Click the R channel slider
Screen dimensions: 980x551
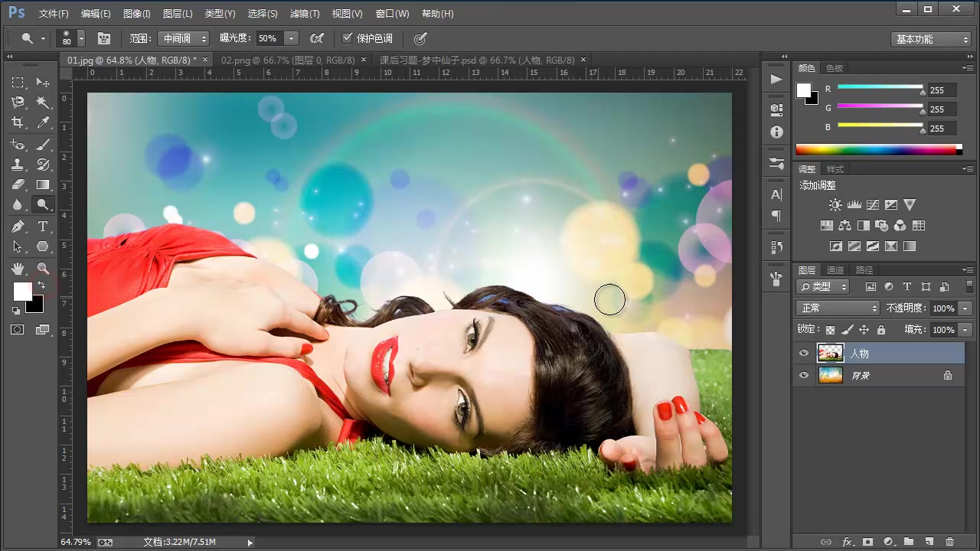pos(880,89)
